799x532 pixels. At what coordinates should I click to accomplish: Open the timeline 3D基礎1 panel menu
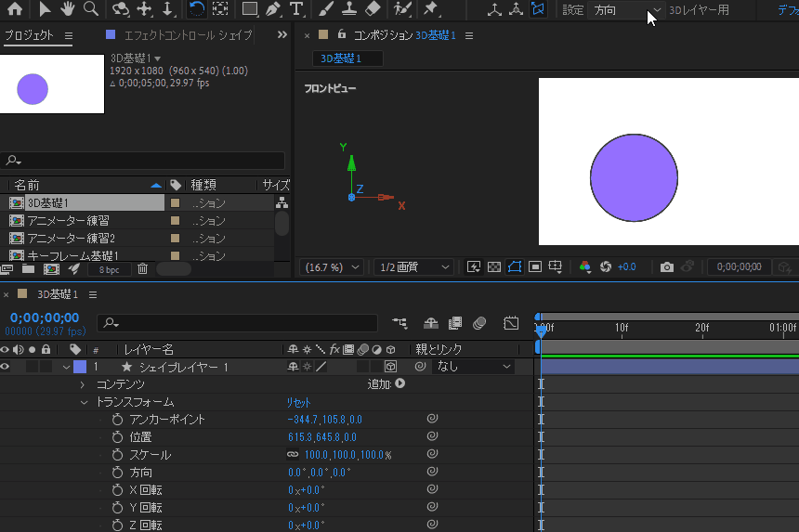(93, 294)
